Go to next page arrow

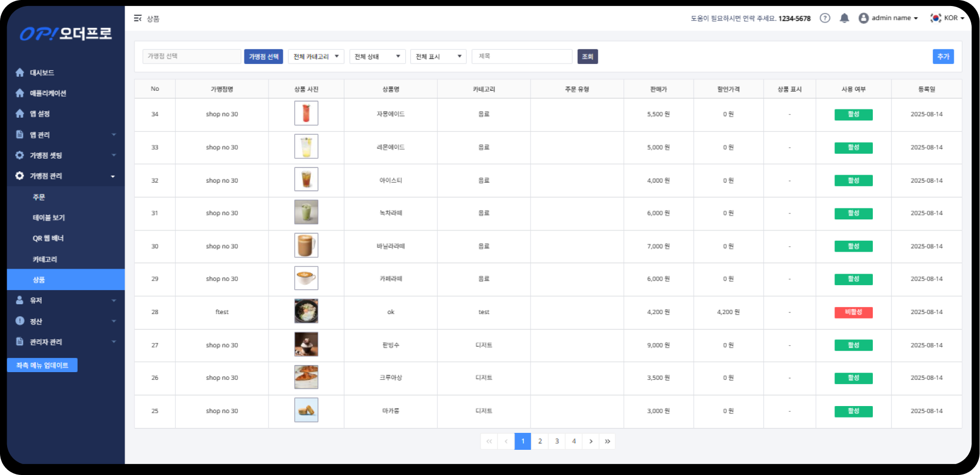[x=591, y=441]
